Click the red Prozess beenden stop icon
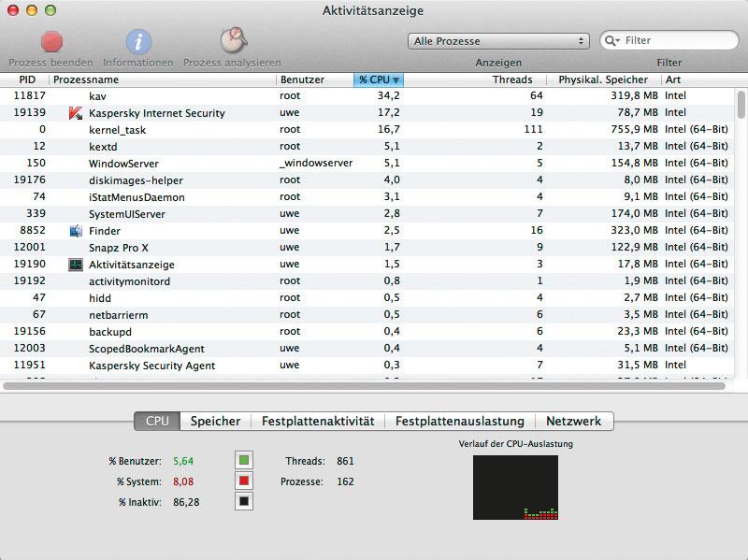This screenshot has height=560, width=748. click(51, 42)
